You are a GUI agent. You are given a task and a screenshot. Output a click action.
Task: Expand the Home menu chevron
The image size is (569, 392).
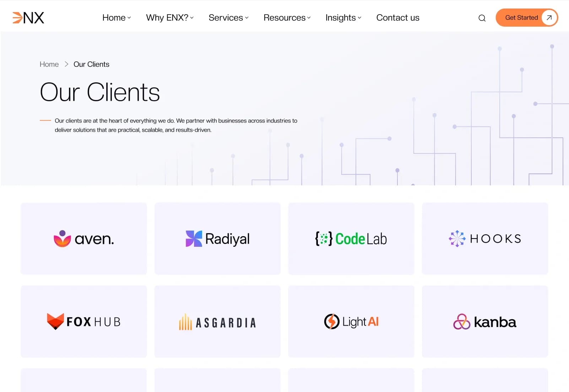pyautogui.click(x=129, y=18)
